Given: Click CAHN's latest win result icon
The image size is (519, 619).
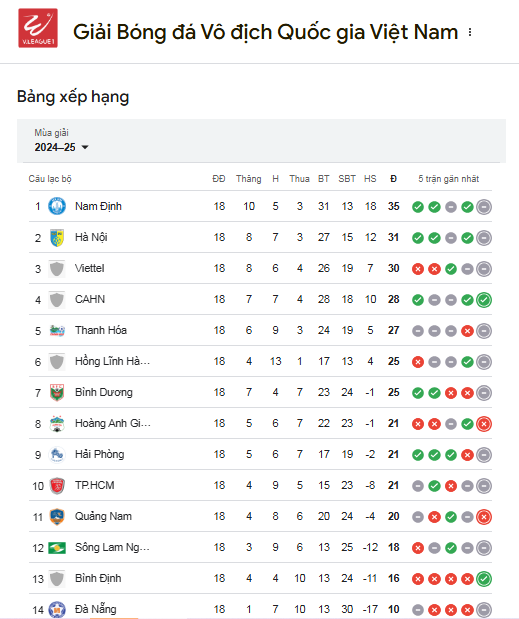Looking at the screenshot, I should pos(483,300).
